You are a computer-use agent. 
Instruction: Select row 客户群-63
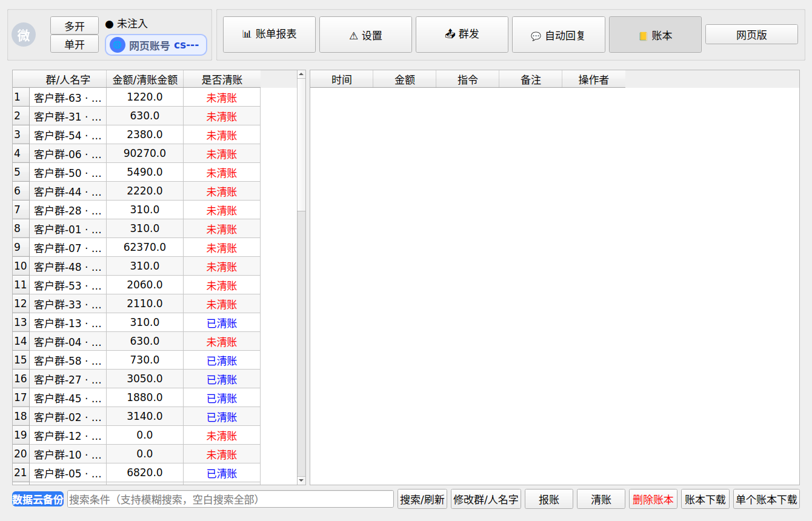pyautogui.click(x=68, y=98)
